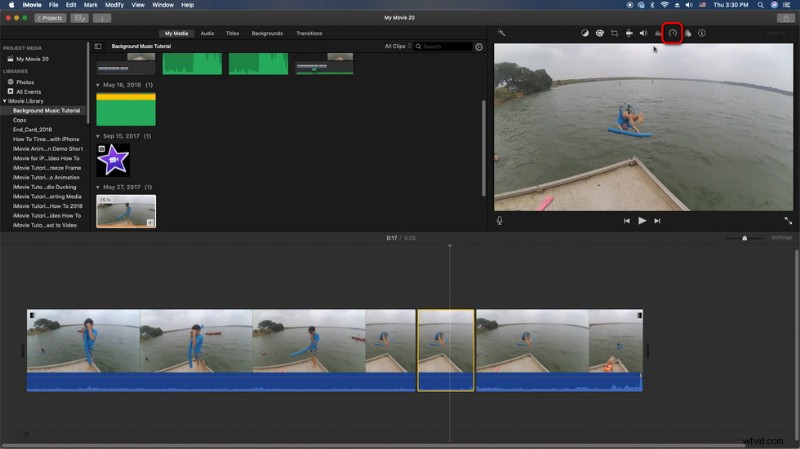This screenshot has width=800, height=449.
Task: Skip to next clip button
Action: coord(657,221)
